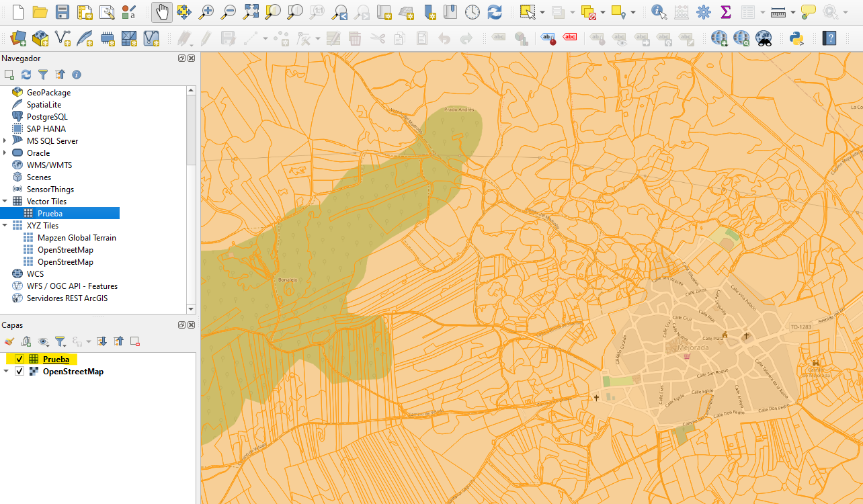Click the New Temporary Scratch Layer icon
Image resolution: width=863 pixels, height=504 pixels.
[x=107, y=38]
